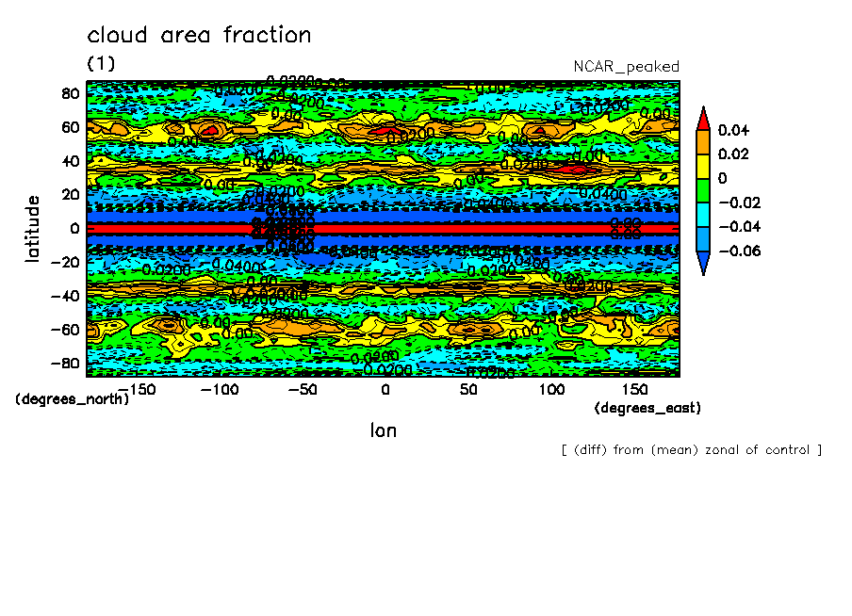Select the green colorbar segment
852x616 pixels.
tap(704, 190)
